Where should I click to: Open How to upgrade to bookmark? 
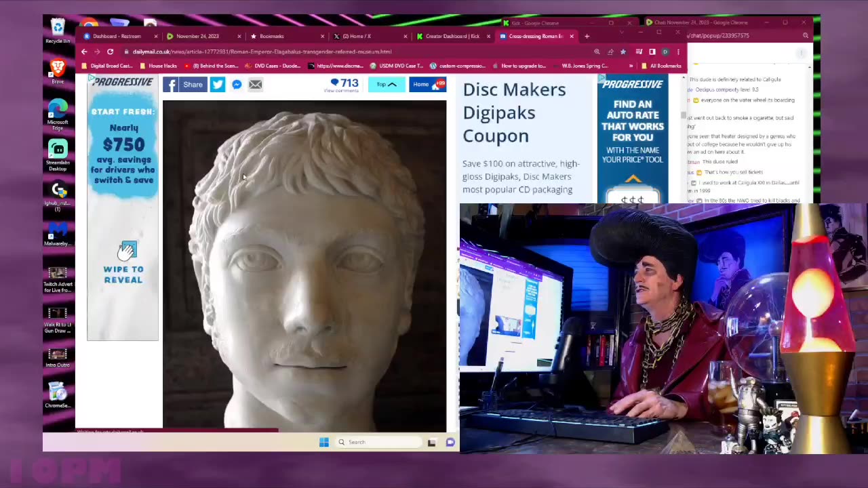point(519,66)
